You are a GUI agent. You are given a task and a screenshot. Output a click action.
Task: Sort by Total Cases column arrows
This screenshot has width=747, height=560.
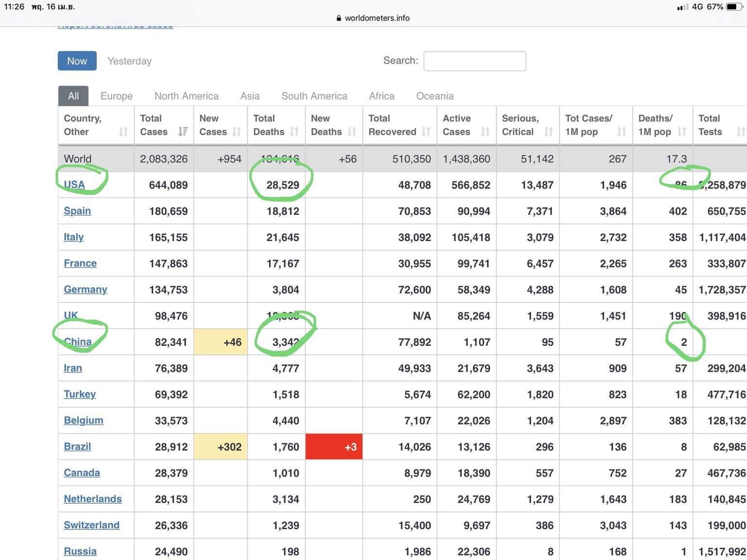(x=183, y=132)
